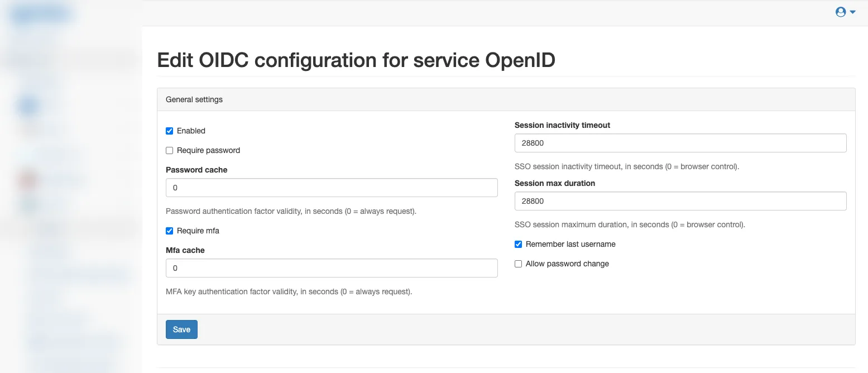Open the user account menu icon
This screenshot has height=373, width=868.
[x=841, y=12]
